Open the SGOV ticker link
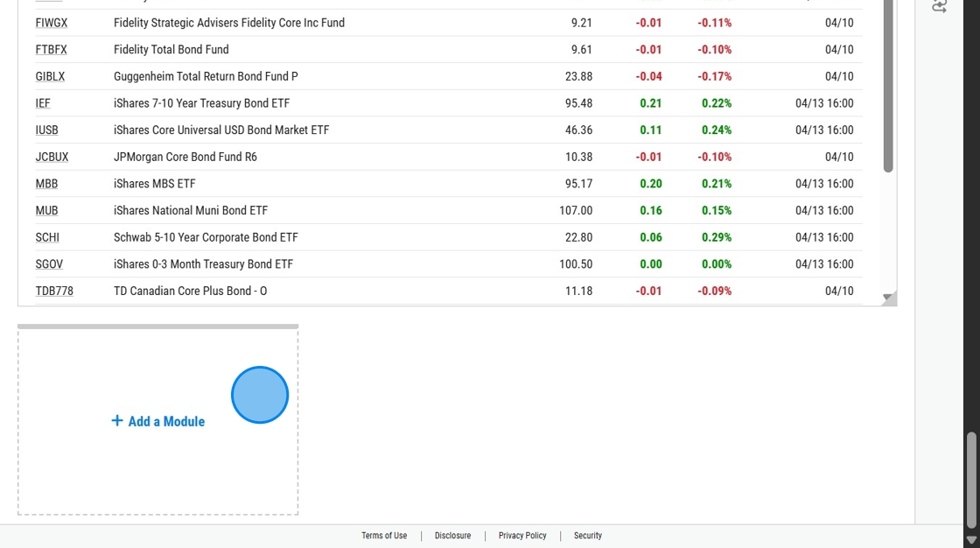 point(49,264)
